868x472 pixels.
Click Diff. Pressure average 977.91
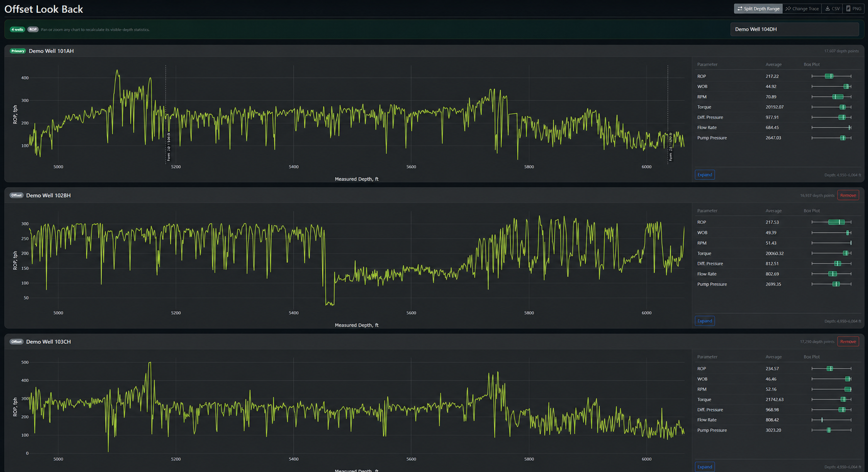(x=772, y=117)
